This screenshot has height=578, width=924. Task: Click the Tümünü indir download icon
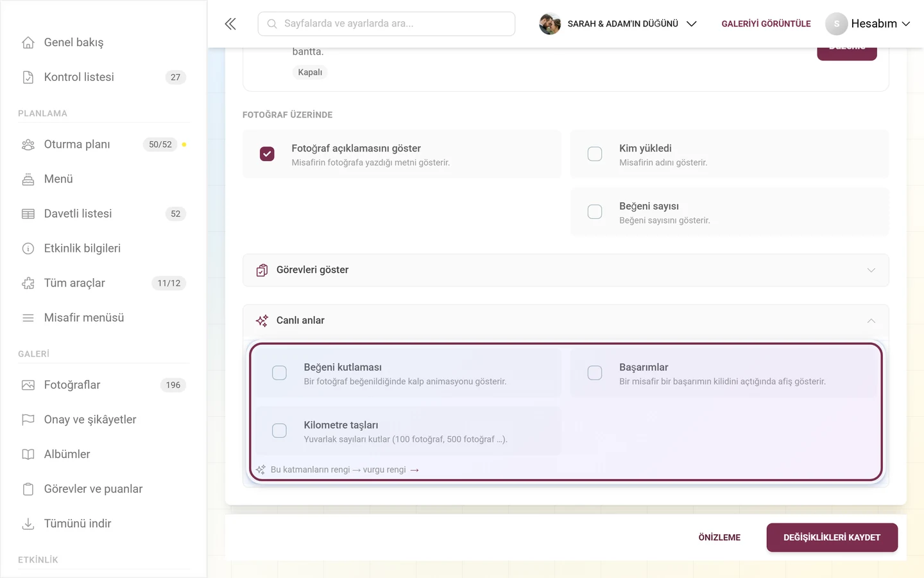tap(28, 524)
